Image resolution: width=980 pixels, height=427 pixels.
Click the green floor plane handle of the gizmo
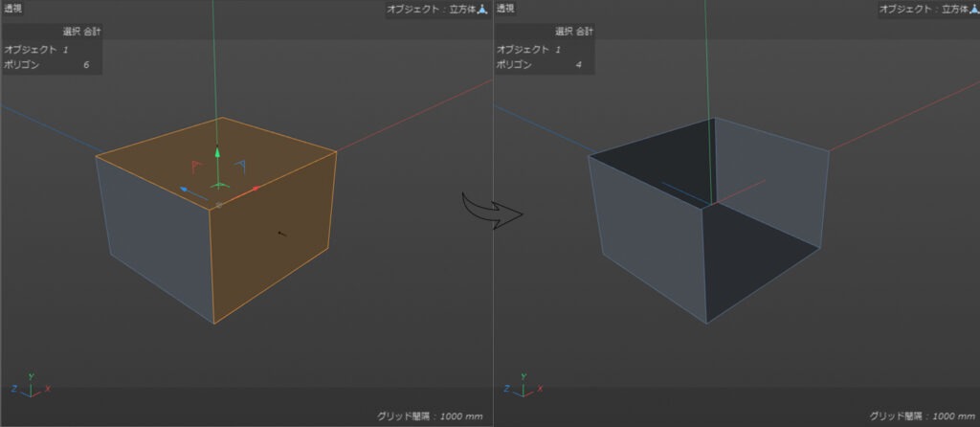[219, 185]
